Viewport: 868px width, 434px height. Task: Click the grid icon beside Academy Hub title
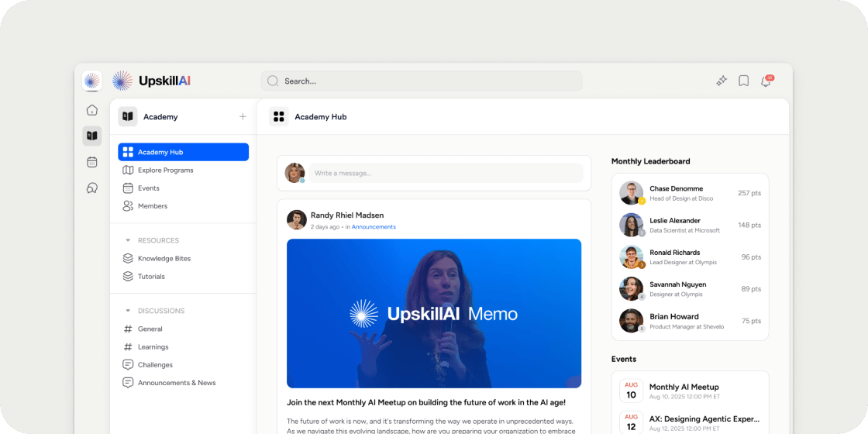tap(279, 117)
